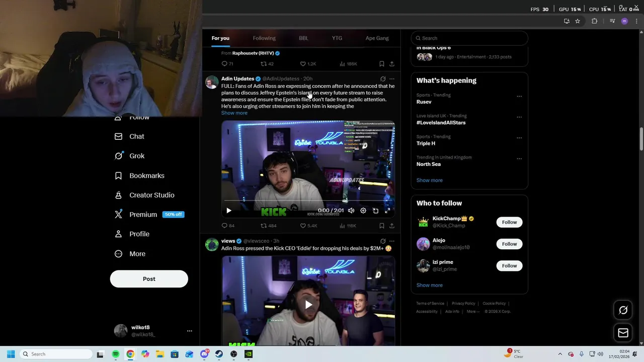The image size is (644, 362).
Task: Like the post with 5.4K likes
Action: click(308, 226)
